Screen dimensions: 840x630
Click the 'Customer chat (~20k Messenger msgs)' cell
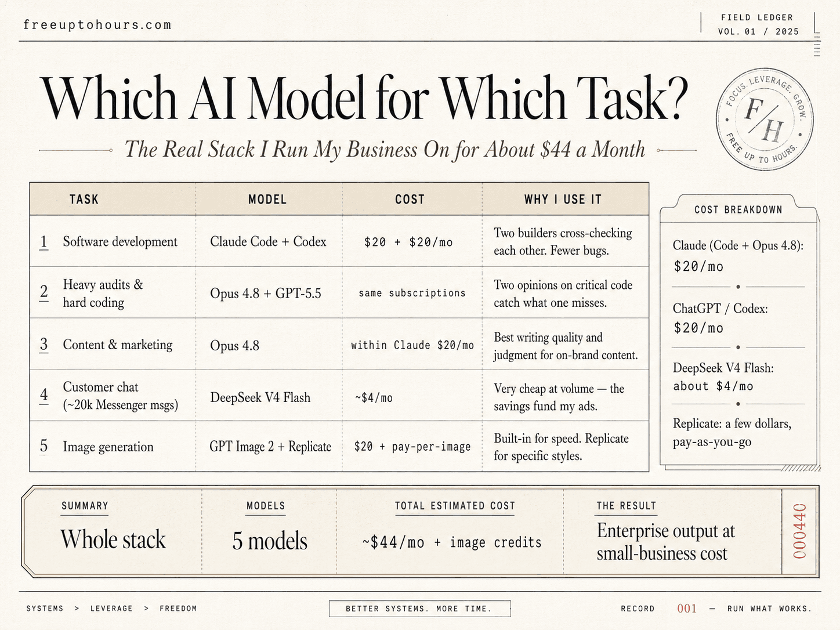(120, 396)
